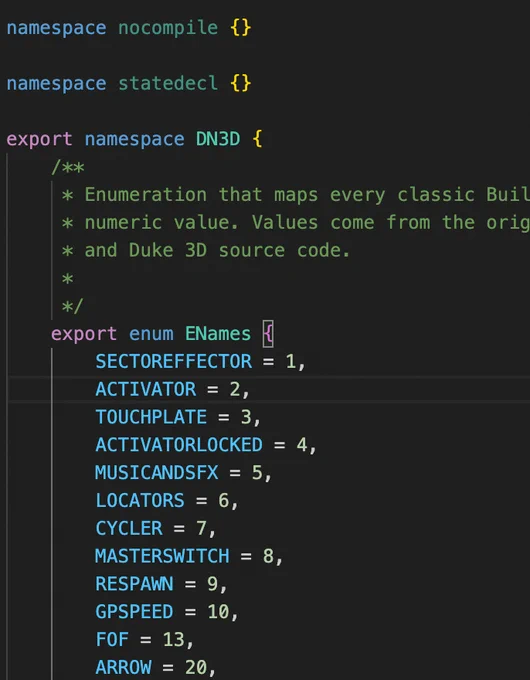Click the ACTIVATOR enum member

(146, 389)
